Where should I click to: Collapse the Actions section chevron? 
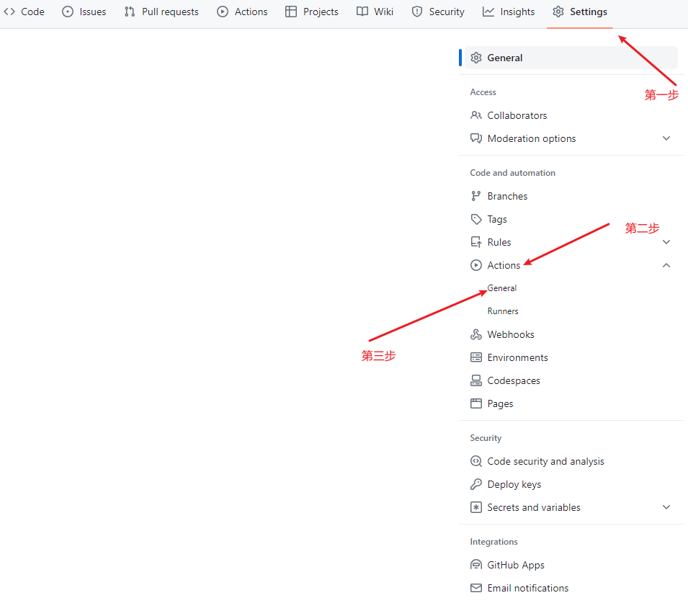(x=666, y=265)
